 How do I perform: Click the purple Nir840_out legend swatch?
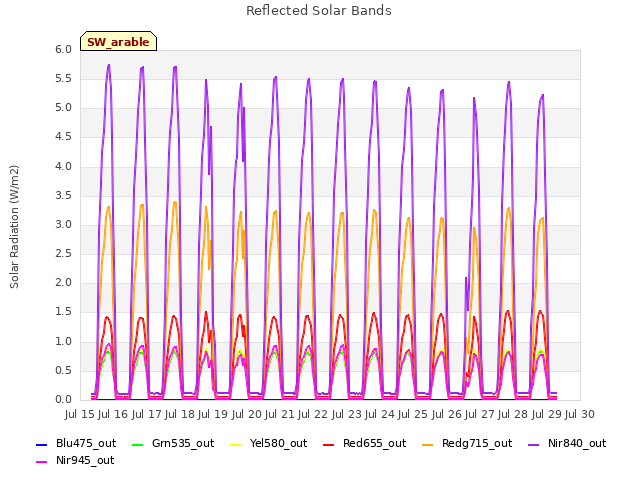coord(533,444)
